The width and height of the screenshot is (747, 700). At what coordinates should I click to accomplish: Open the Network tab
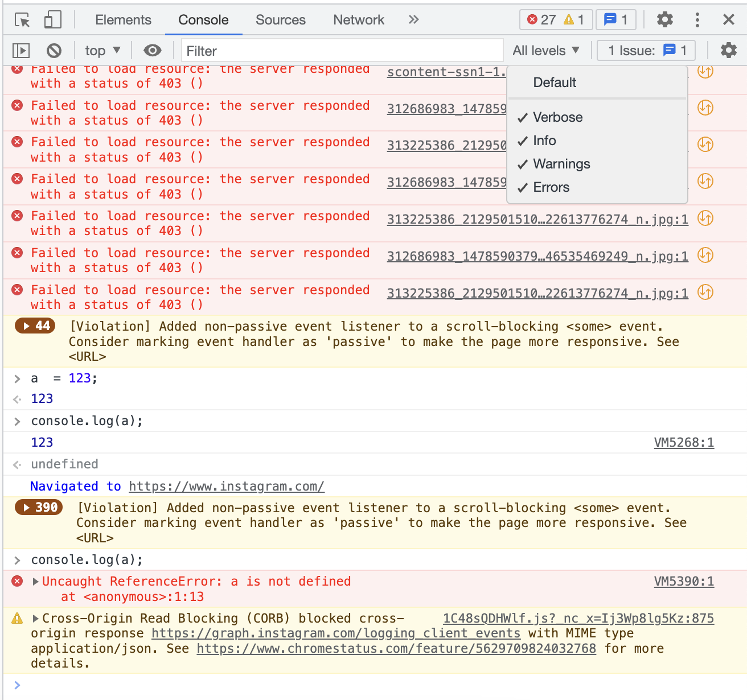pyautogui.click(x=359, y=20)
